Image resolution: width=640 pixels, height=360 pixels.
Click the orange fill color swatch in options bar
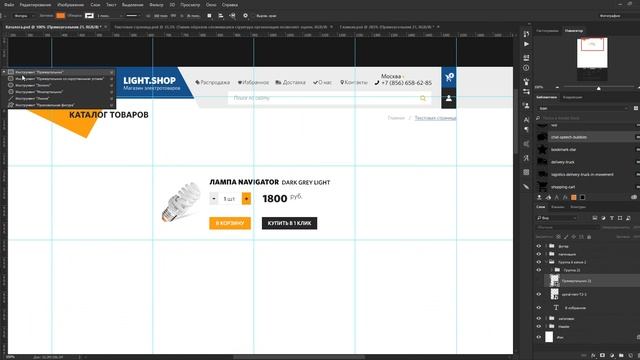point(60,16)
